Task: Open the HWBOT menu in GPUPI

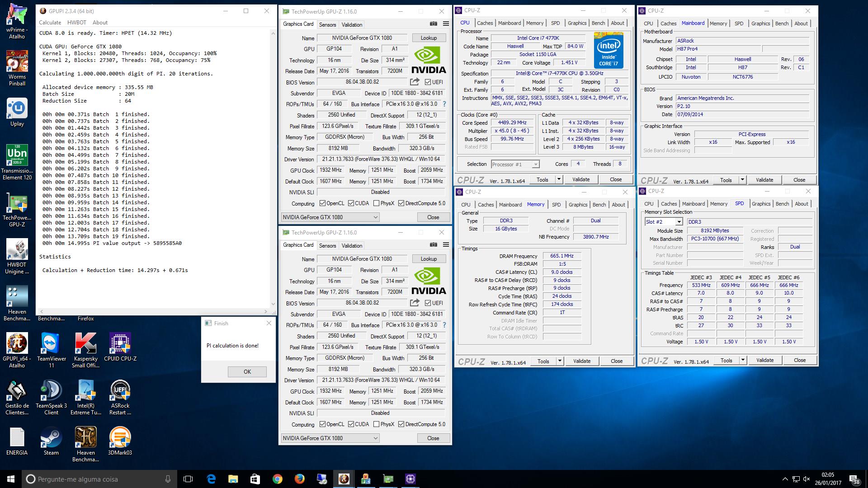Action: [x=76, y=22]
